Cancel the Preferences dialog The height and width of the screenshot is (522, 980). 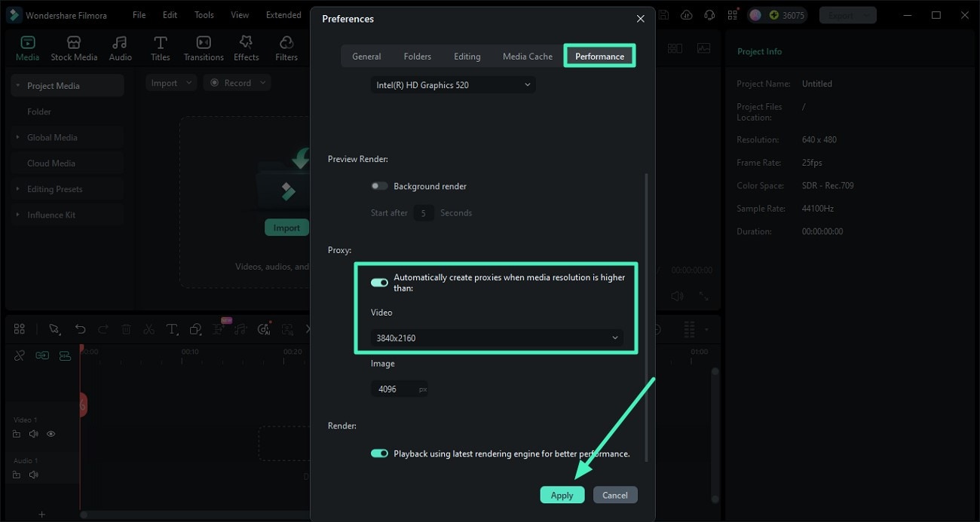615,495
